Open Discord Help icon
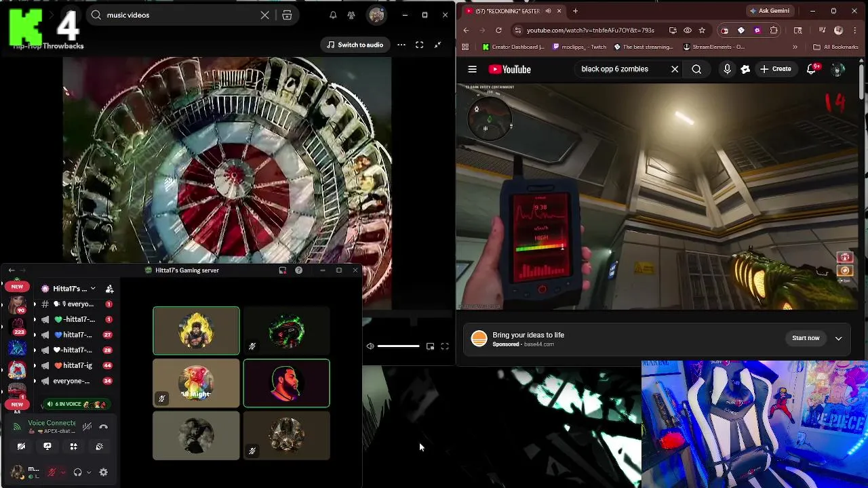 299,270
